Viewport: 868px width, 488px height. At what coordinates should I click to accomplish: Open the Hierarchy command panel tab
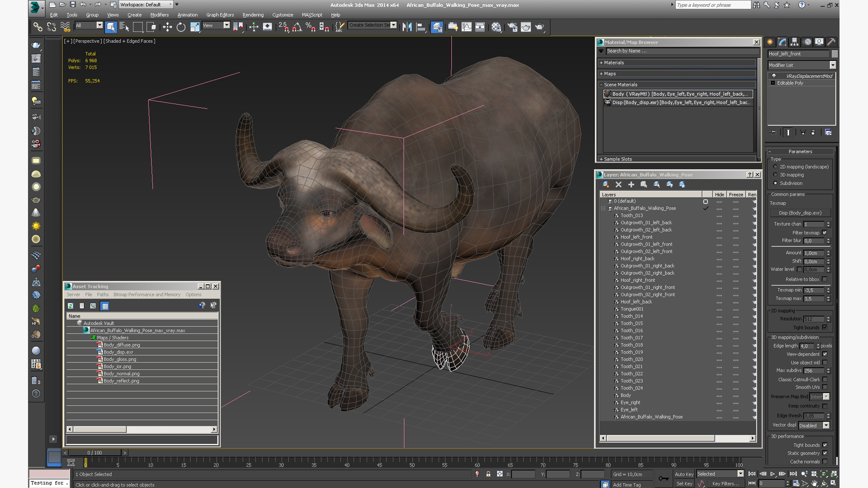point(794,42)
